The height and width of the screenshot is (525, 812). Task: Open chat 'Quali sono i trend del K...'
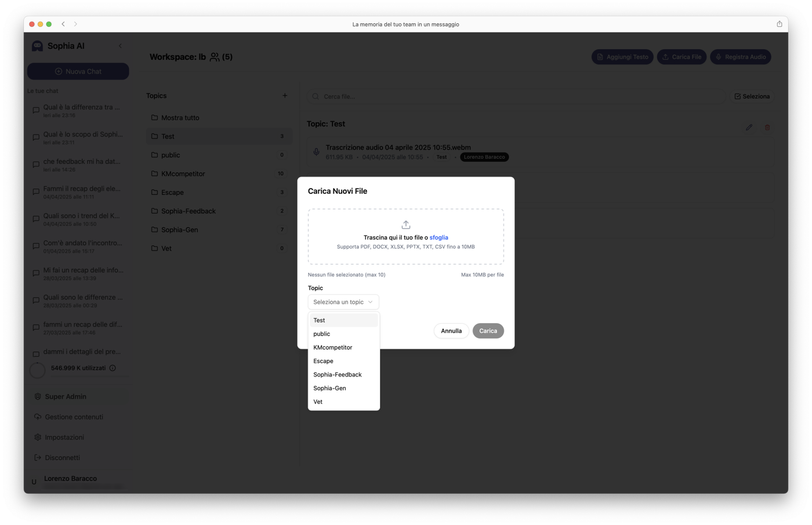(78, 219)
